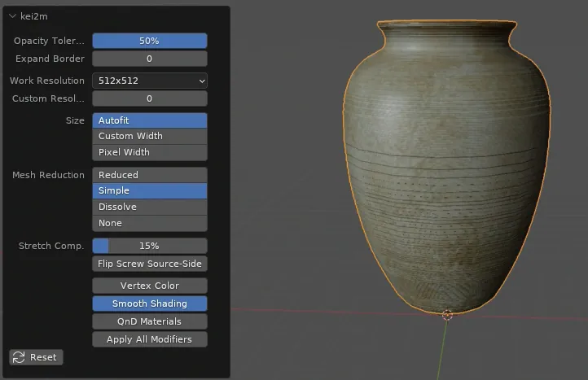Enable the Vertex Color toggle

[150, 286]
